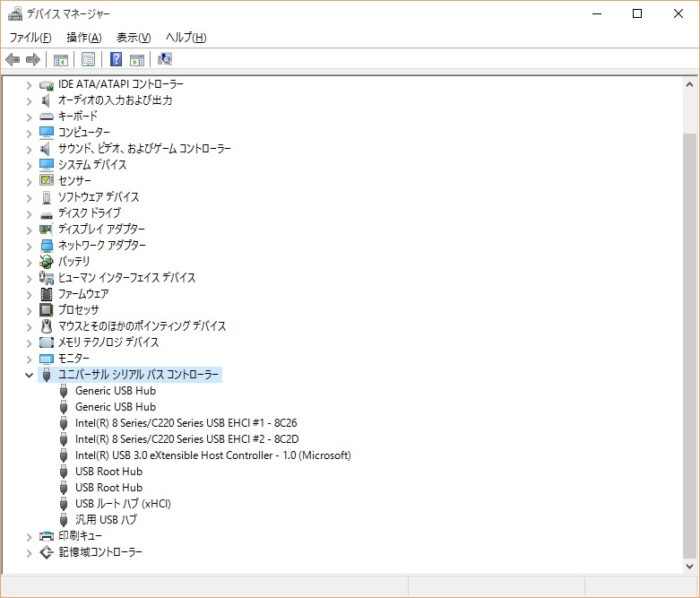Select 汎用 USB ハブ entry
This screenshot has width=700, height=598.
click(x=106, y=520)
